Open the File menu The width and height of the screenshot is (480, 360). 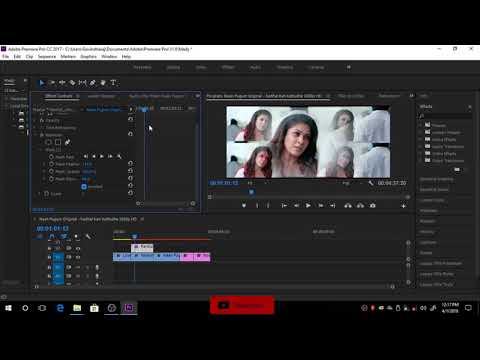tap(5, 56)
